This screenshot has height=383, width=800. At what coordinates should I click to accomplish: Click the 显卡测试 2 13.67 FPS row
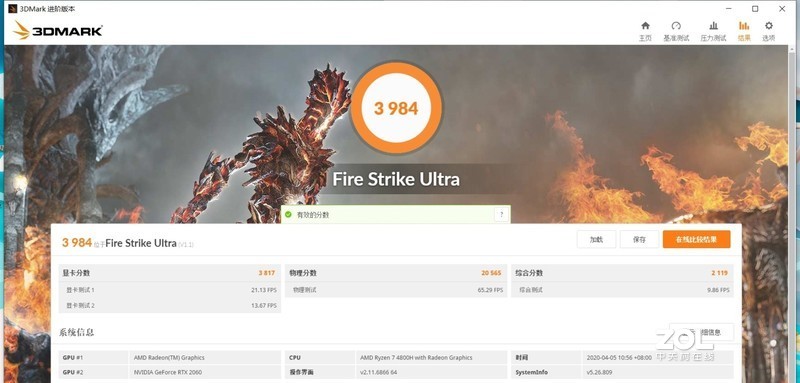pos(170,305)
